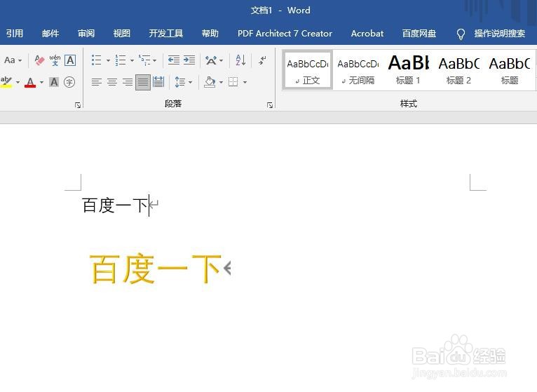This screenshot has width=537, height=392.
Task: Apply Character Border with boxed A icon
Action: [x=70, y=60]
